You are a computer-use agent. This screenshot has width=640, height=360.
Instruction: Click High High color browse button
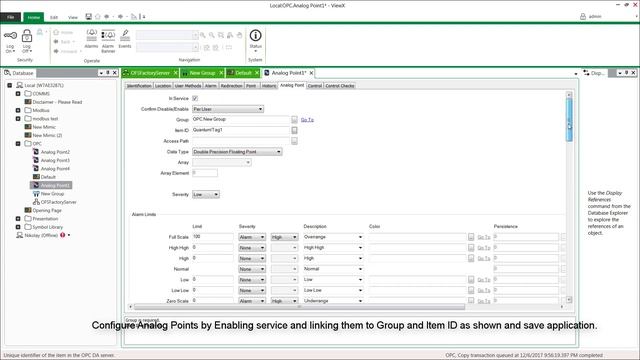[x=471, y=248]
